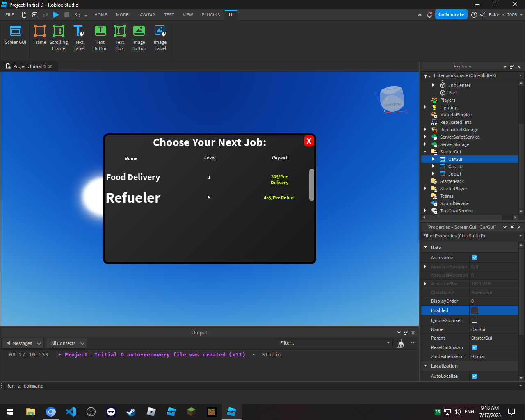Click the Output filter input field

pyautogui.click(x=335, y=343)
